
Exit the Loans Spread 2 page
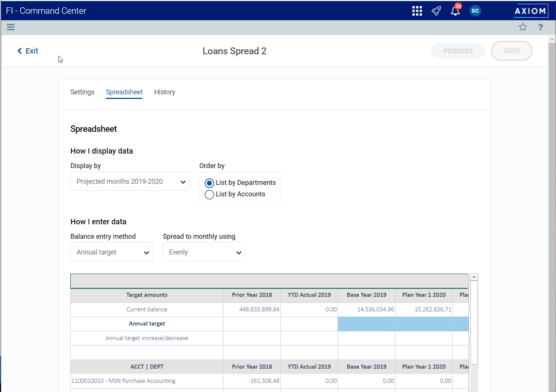click(28, 51)
